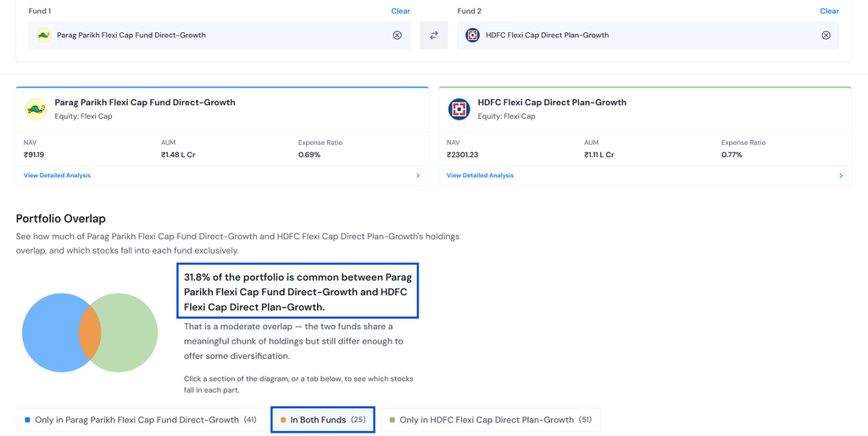Click Parag Parikh Flexi Cap card title

coord(145,103)
